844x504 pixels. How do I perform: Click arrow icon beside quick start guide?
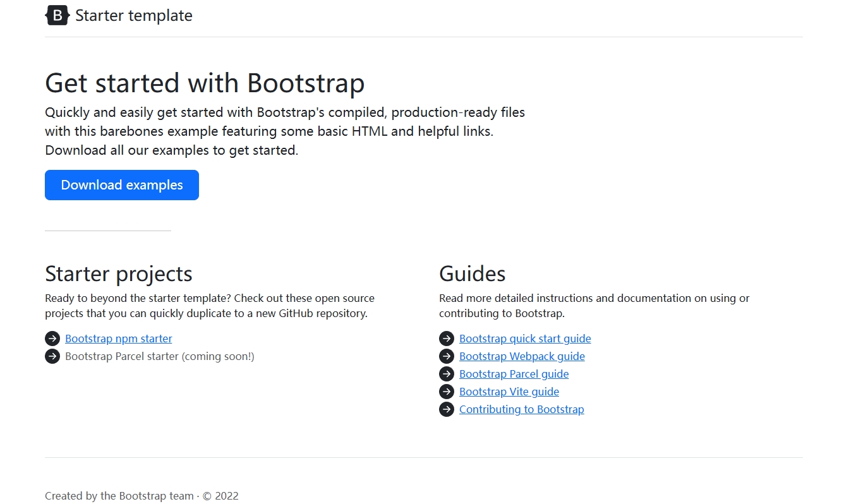click(447, 339)
